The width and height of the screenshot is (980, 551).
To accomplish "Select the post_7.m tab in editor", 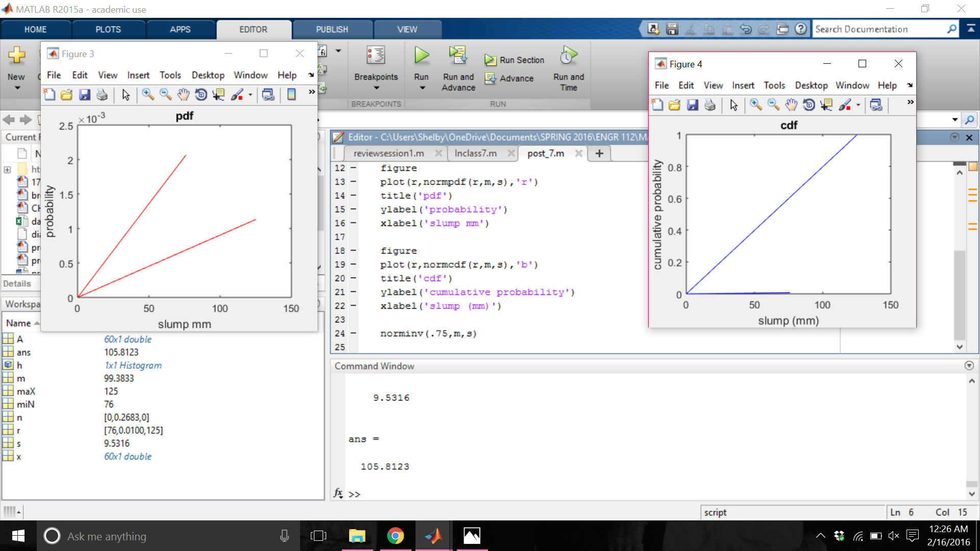I will pos(546,154).
